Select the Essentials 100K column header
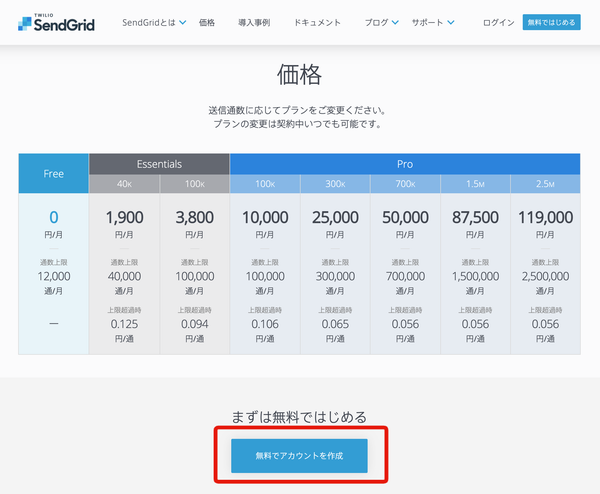Image resolution: width=600 pixels, height=494 pixels. tap(195, 184)
